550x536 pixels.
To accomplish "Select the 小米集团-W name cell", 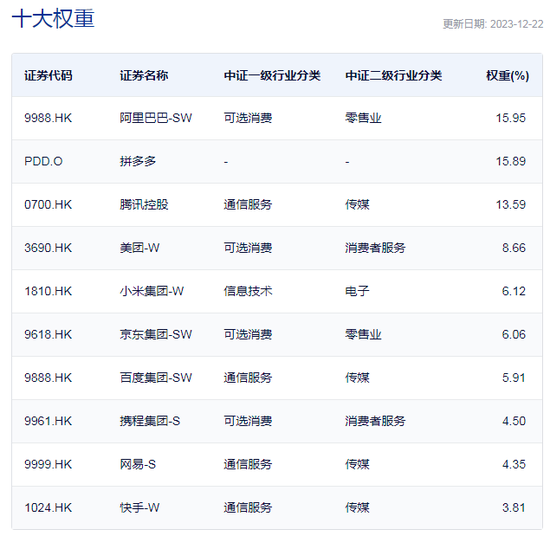I will pyautogui.click(x=152, y=291).
